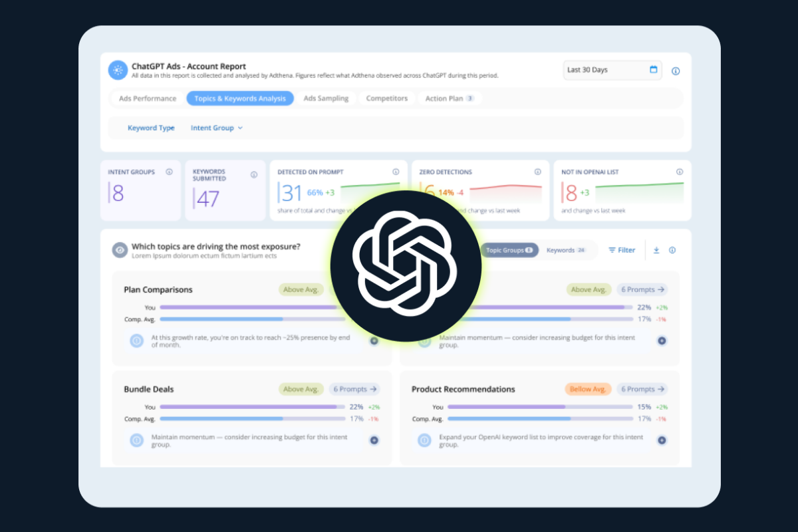Screen dimensions: 798x532
Task: Select the Keyword Type option
Action: [151, 128]
